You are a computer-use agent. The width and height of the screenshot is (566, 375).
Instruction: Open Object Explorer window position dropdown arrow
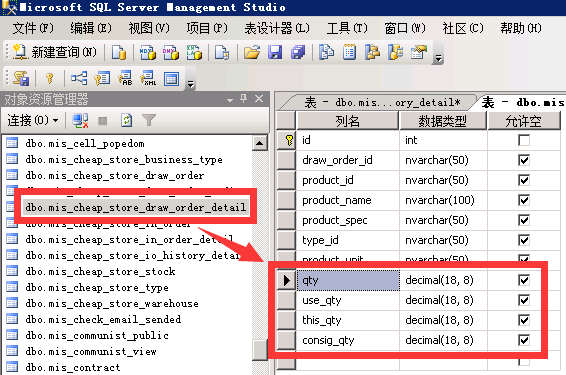pyautogui.click(x=230, y=100)
